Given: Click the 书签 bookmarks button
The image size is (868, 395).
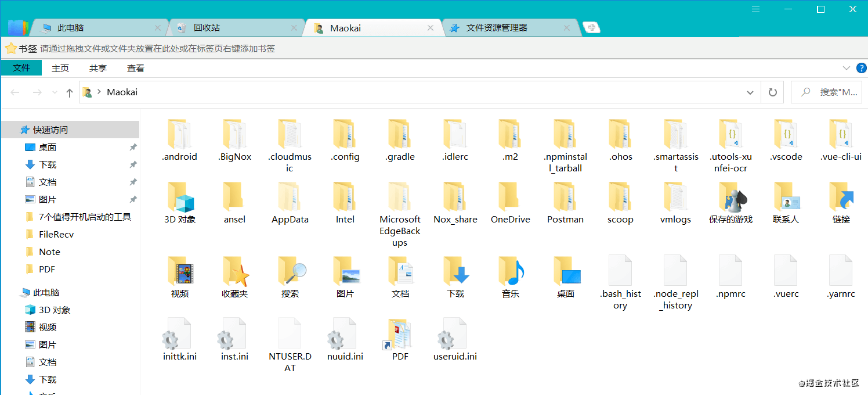Looking at the screenshot, I should (x=21, y=49).
